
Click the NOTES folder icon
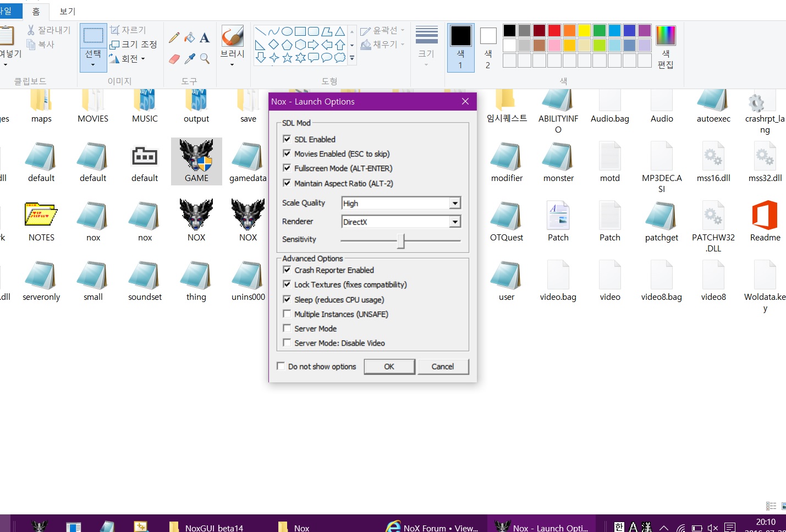41,221
